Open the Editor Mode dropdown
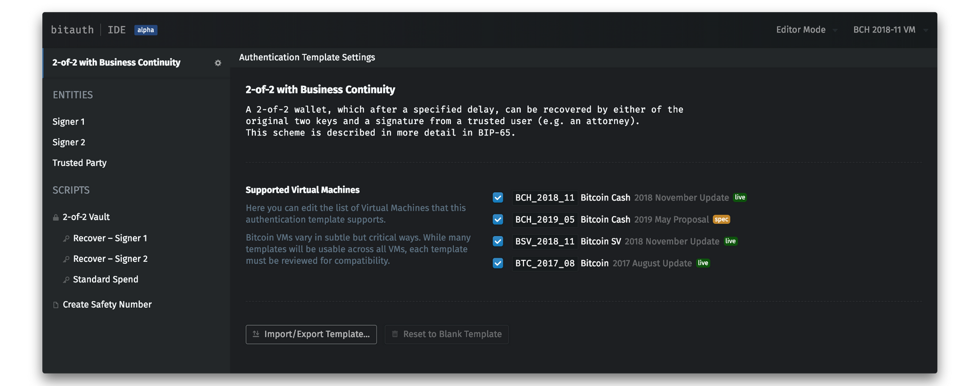Screen dimensions: 980x386 [x=806, y=30]
